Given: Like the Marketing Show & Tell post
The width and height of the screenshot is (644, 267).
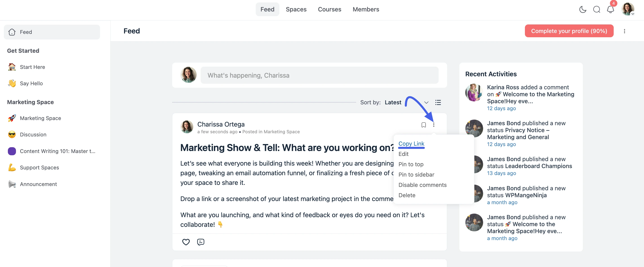Looking at the screenshot, I should (x=186, y=242).
